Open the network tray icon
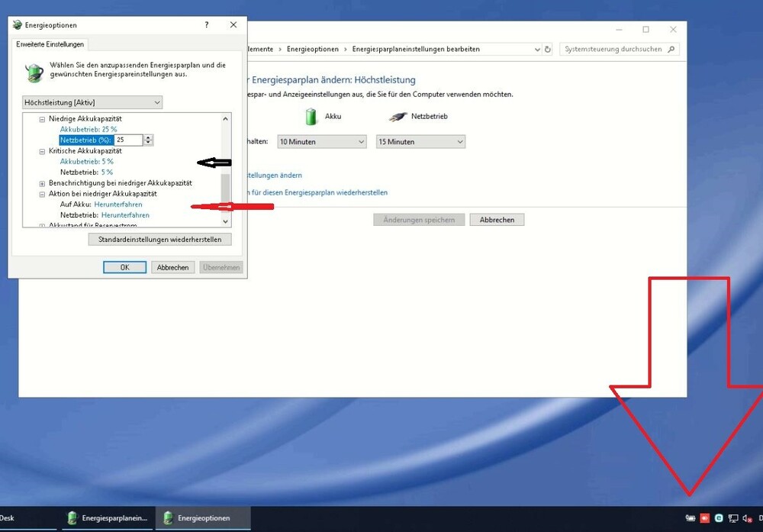 [733, 518]
